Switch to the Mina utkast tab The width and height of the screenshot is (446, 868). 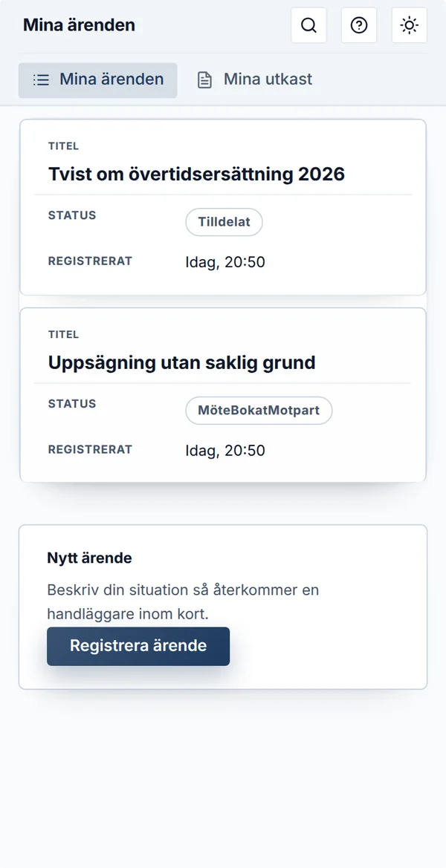pos(255,80)
